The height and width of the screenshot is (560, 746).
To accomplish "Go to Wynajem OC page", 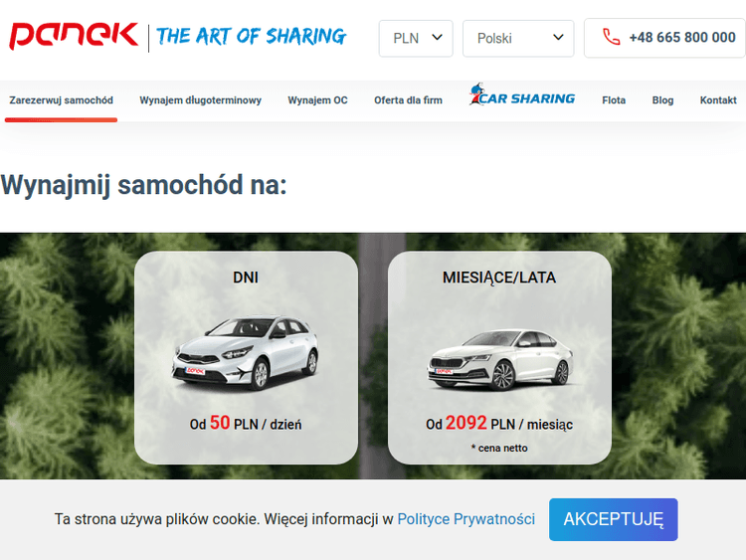I will click(318, 100).
